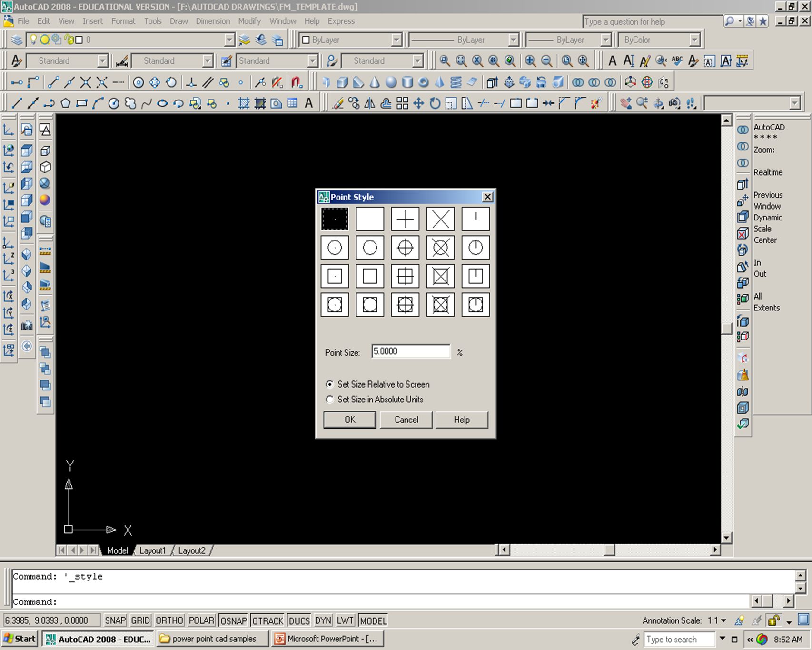Open the Format menu
The height and width of the screenshot is (650, 812).
pyautogui.click(x=123, y=21)
